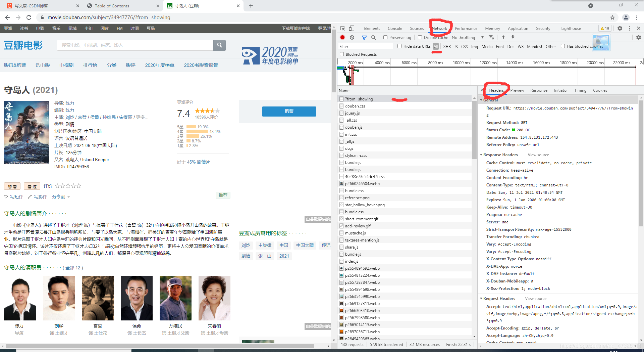The height and width of the screenshot is (352, 644).
Task: Click the warnings count badge 19
Action: 605,29
